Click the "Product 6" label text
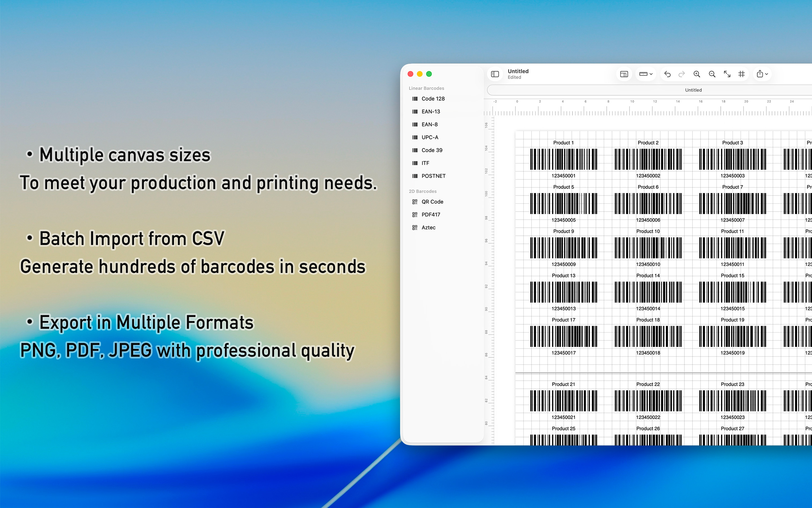The width and height of the screenshot is (812, 508). click(648, 187)
